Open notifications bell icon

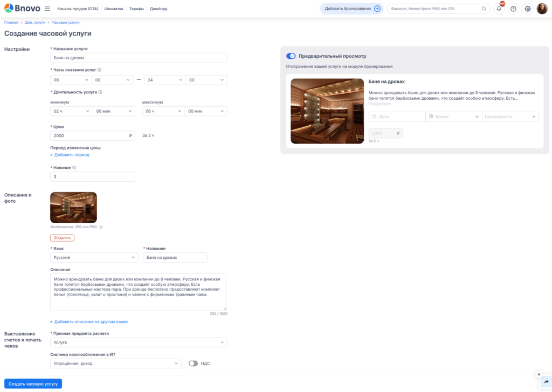pos(499,9)
